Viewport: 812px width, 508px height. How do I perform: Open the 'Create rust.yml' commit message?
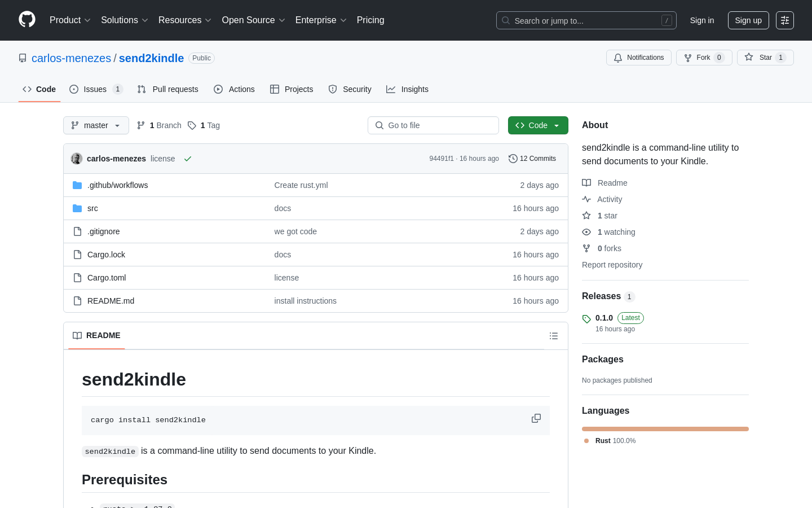point(301,185)
